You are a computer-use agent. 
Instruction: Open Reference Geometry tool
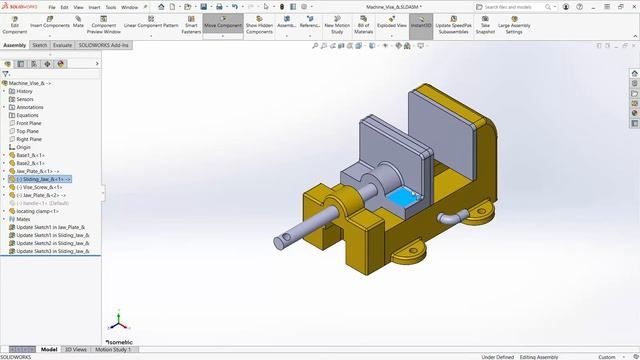[310, 22]
